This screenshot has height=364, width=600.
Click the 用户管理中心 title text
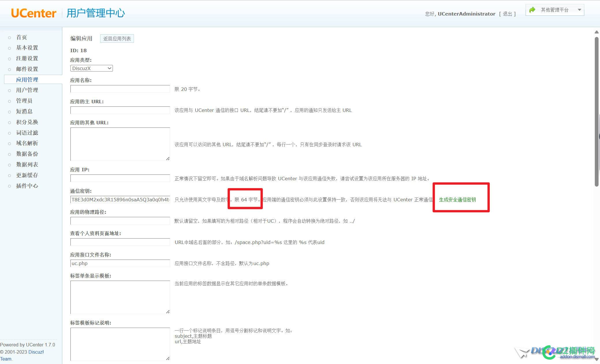pos(96,13)
